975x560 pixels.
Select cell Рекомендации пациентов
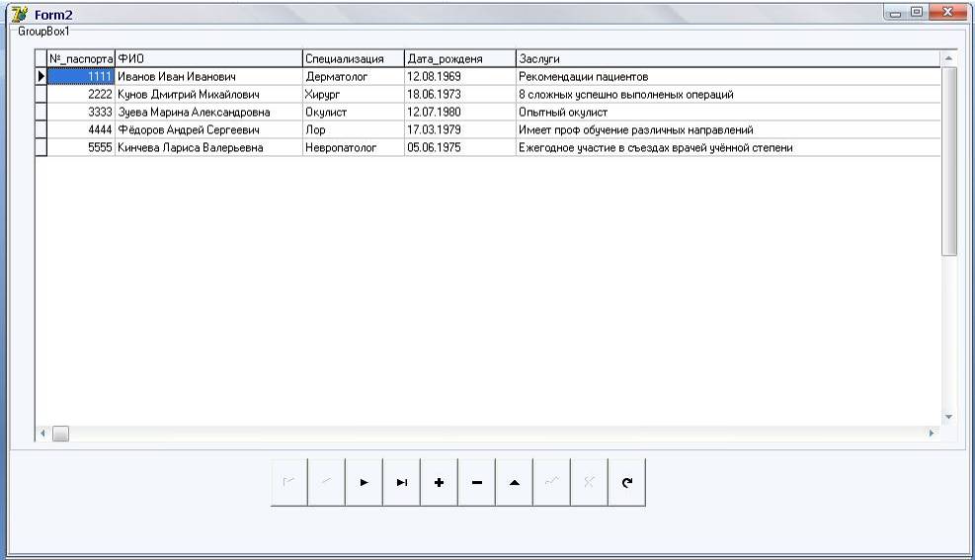tap(728, 76)
